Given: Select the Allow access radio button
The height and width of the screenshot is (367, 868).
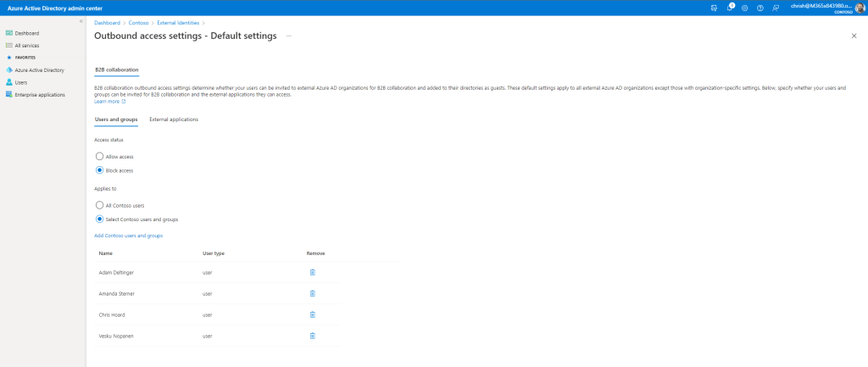Looking at the screenshot, I should pos(99,157).
